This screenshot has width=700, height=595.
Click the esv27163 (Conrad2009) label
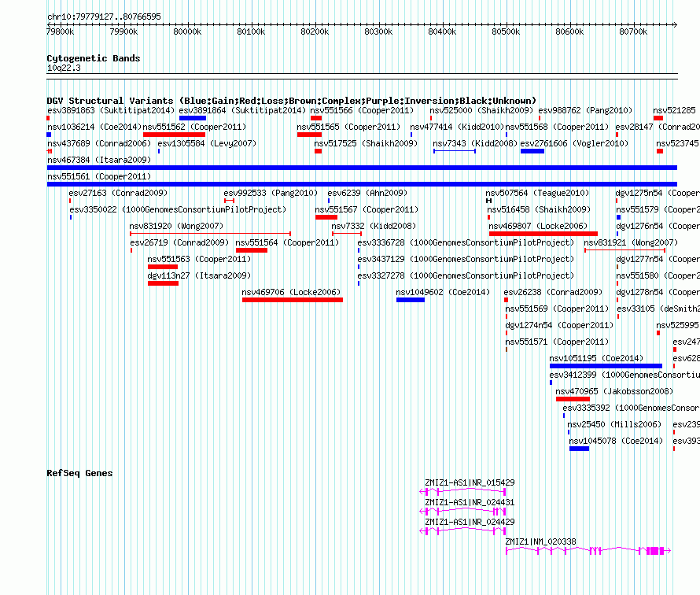tap(118, 193)
